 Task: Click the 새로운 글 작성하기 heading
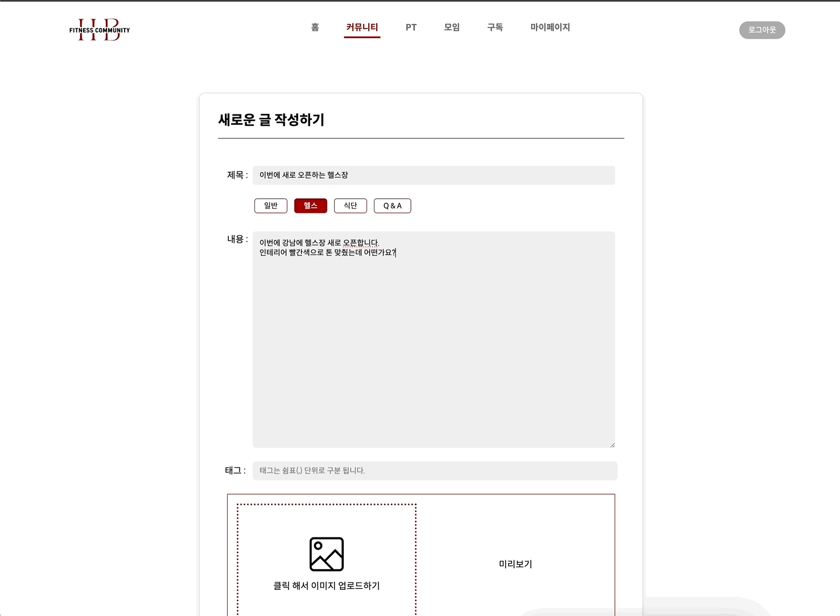[x=271, y=120]
